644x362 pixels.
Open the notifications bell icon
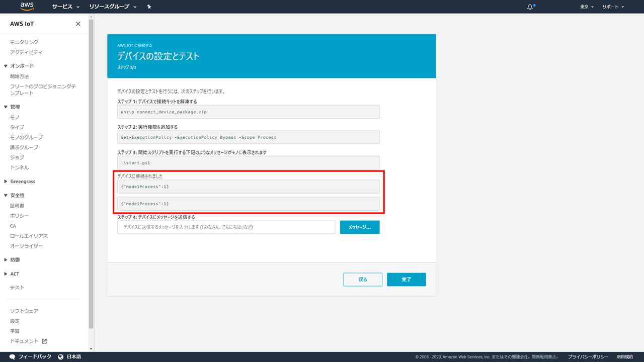pyautogui.click(x=530, y=7)
